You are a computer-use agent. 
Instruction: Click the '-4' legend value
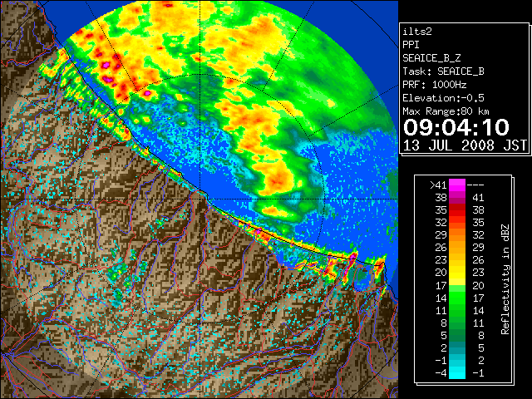(441, 373)
